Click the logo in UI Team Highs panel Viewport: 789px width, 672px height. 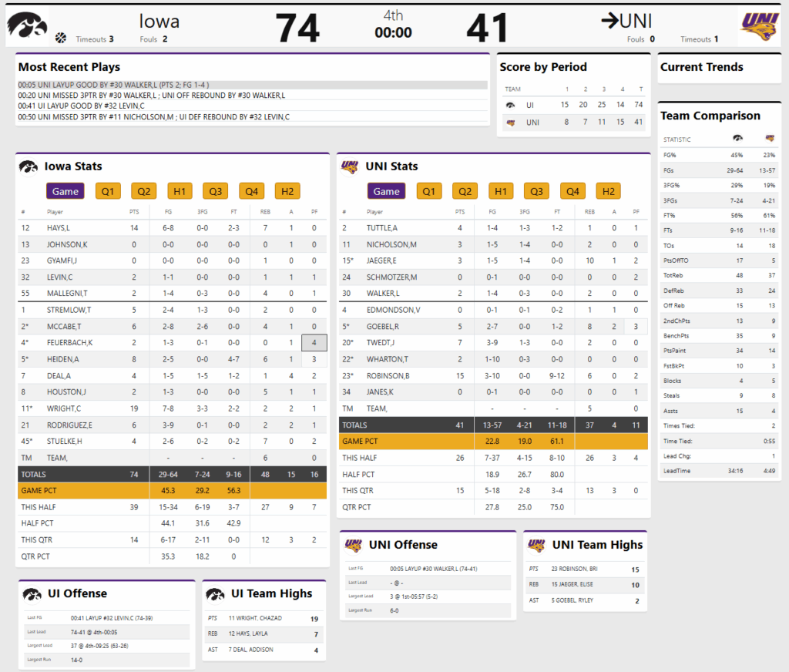pyautogui.click(x=216, y=593)
